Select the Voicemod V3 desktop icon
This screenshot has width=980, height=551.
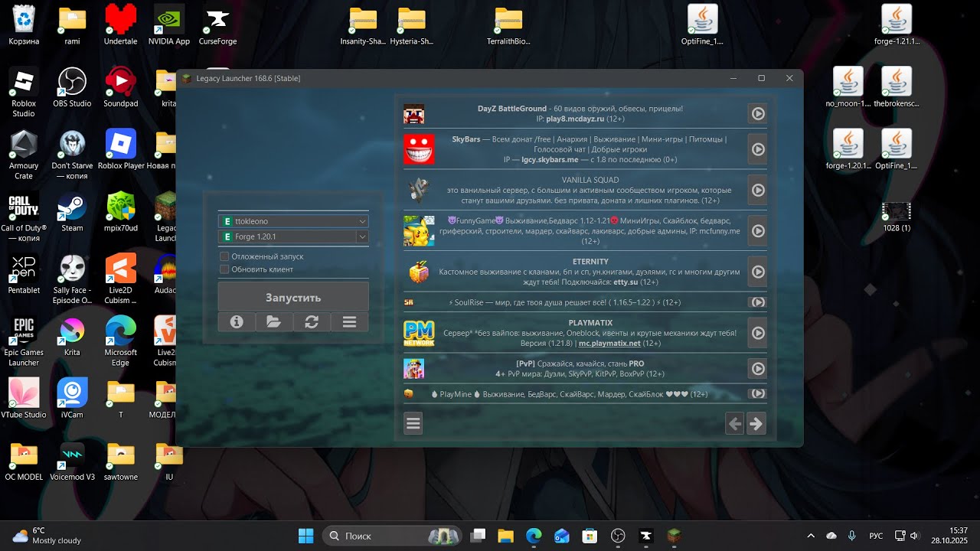click(x=72, y=460)
